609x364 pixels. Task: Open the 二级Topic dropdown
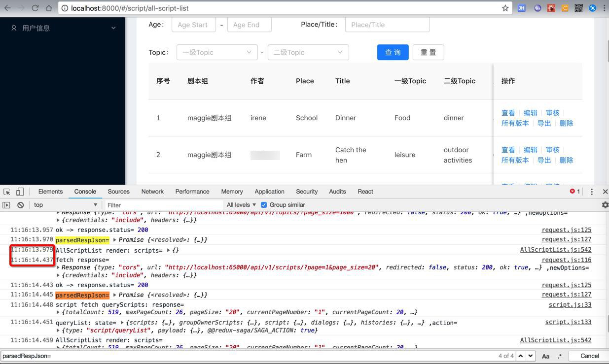pos(308,52)
